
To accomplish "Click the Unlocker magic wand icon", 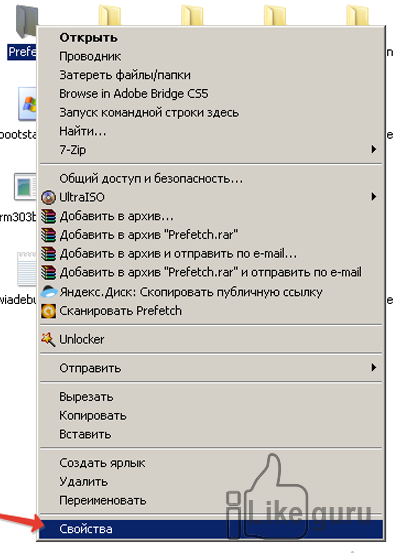I will (48, 339).
